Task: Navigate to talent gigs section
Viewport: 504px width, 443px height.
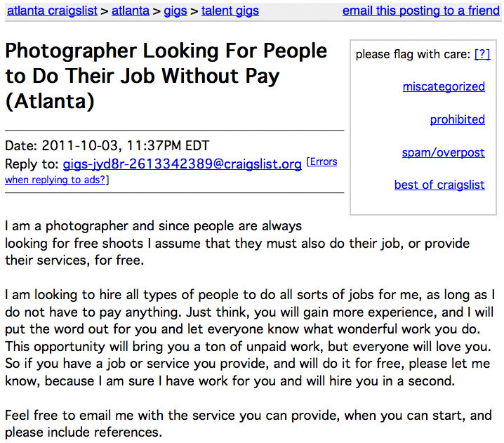Action: pyautogui.click(x=230, y=11)
